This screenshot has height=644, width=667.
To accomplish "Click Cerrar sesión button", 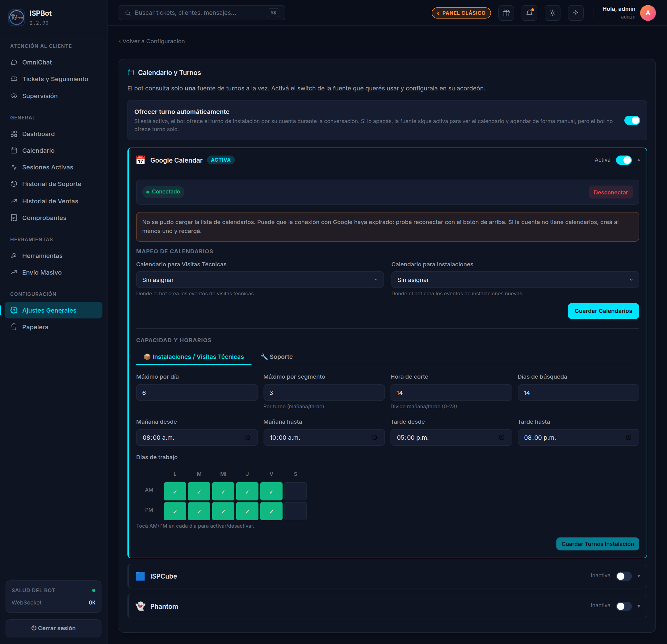I will 53,628.
